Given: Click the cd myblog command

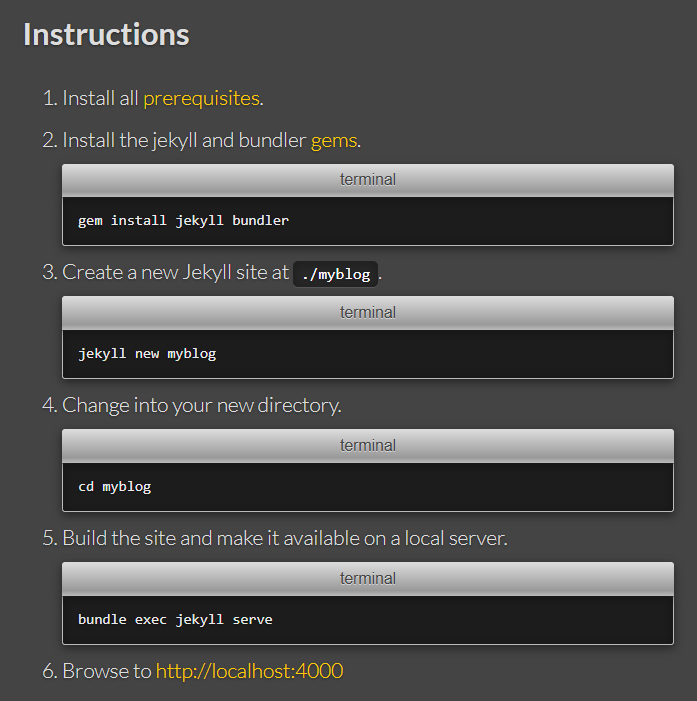Looking at the screenshot, I should click(x=114, y=486).
